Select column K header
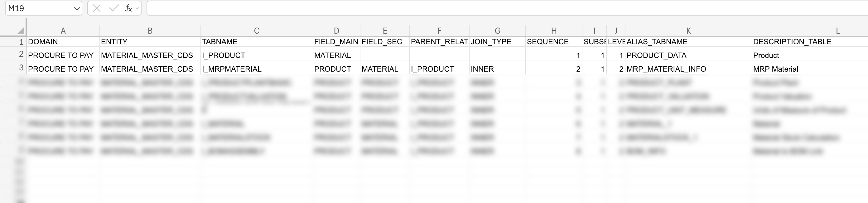The width and height of the screenshot is (868, 203). click(x=688, y=31)
